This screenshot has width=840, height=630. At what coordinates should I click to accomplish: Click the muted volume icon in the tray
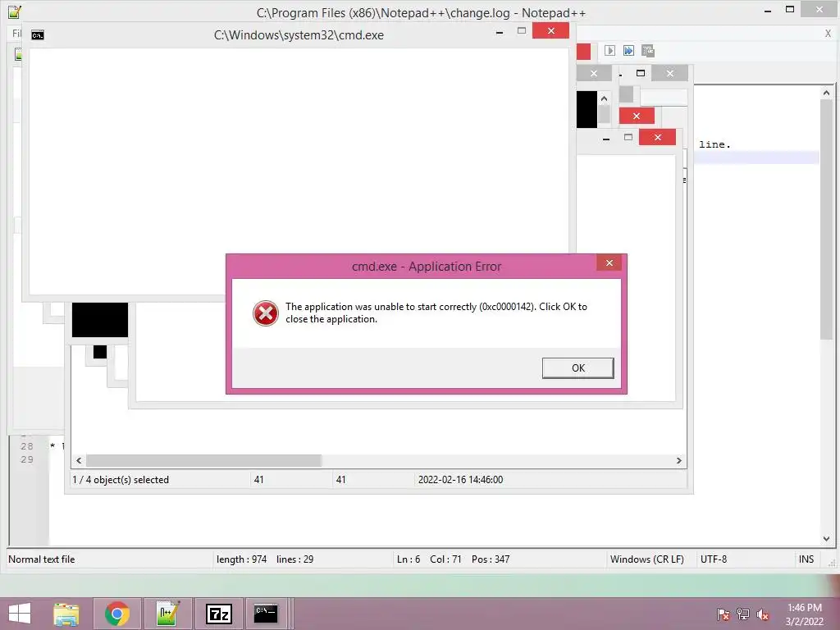(x=763, y=614)
